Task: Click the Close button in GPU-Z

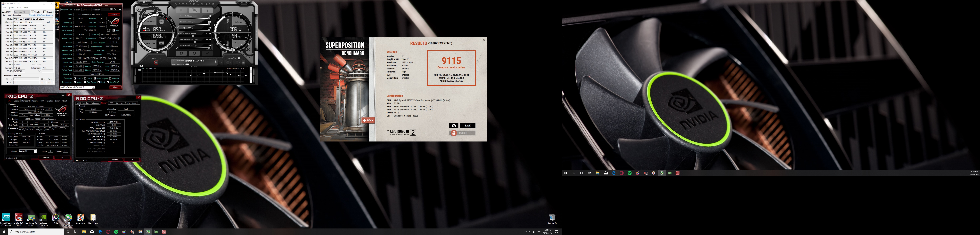Action: coord(115,87)
